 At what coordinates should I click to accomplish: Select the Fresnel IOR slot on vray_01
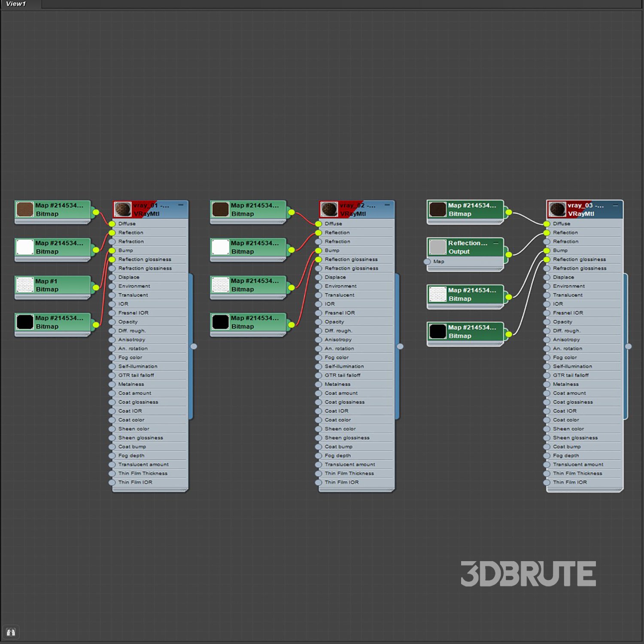pos(133,313)
